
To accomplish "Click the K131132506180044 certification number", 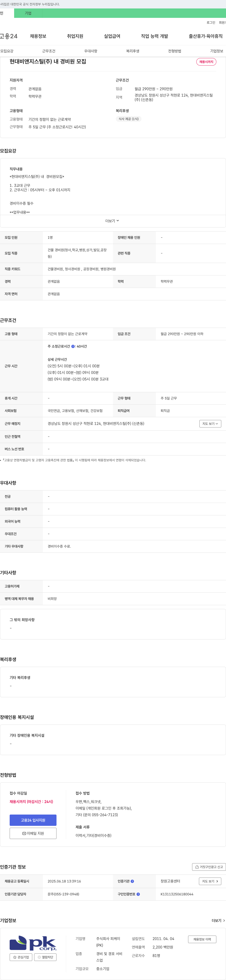I will click(177, 894).
